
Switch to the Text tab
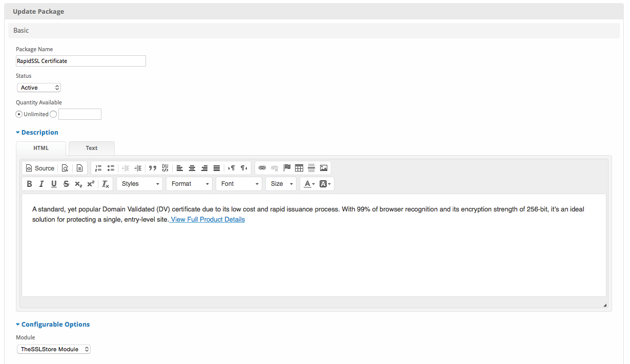(92, 148)
